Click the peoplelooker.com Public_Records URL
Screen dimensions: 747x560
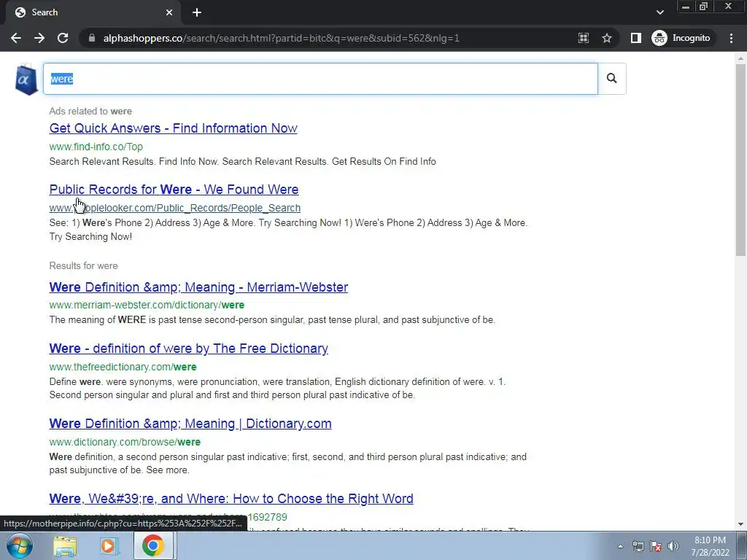click(175, 208)
